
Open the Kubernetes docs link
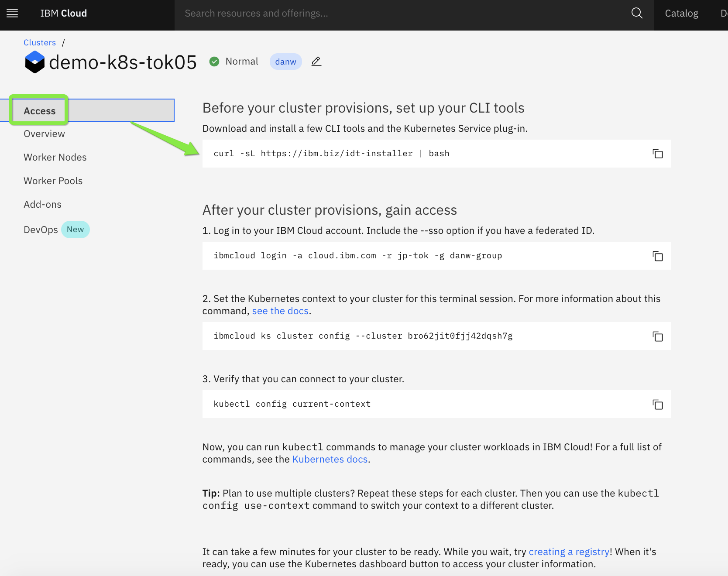330,459
